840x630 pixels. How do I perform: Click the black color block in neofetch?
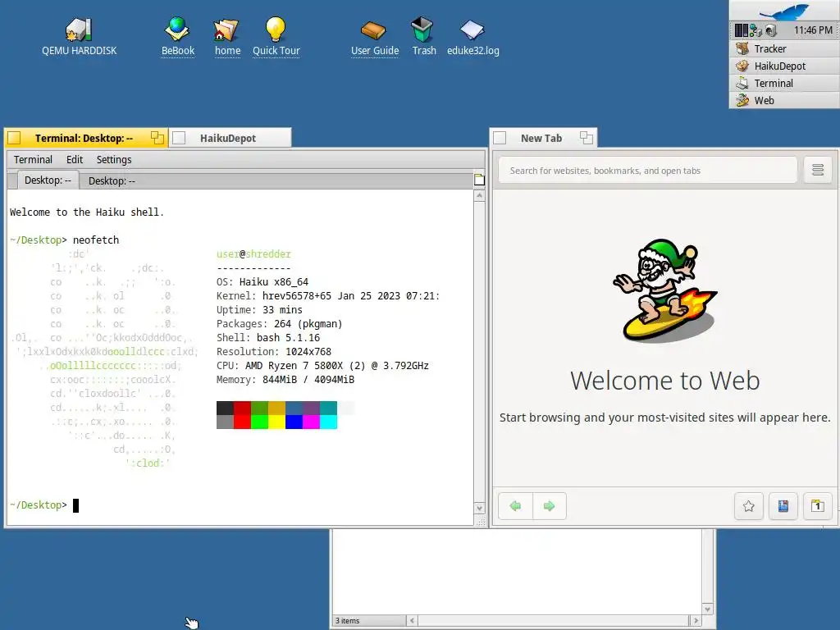pos(225,409)
